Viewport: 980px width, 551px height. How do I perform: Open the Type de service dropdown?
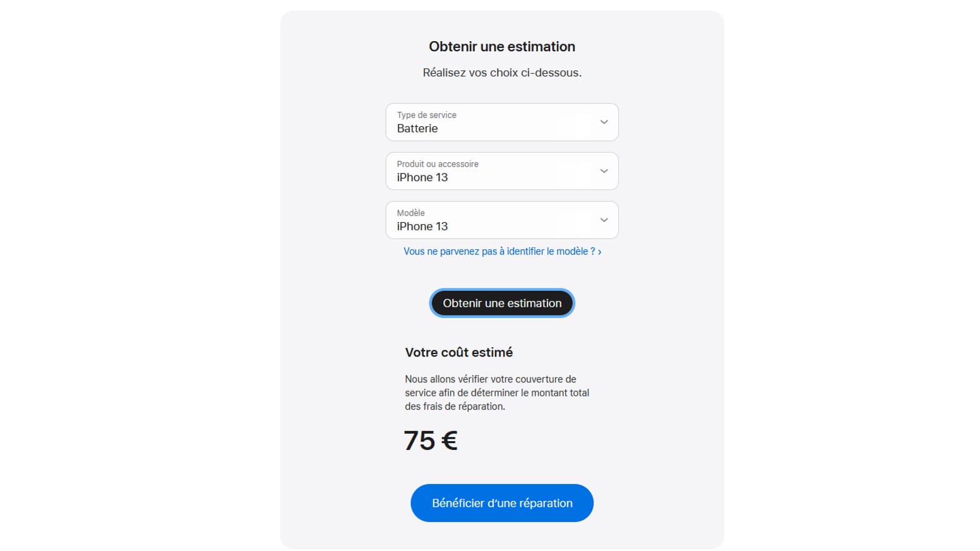(x=502, y=122)
